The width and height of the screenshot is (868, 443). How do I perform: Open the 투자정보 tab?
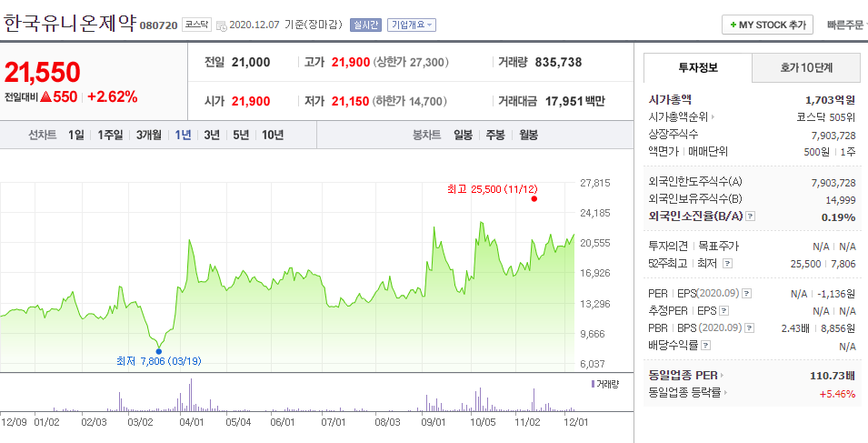click(698, 67)
